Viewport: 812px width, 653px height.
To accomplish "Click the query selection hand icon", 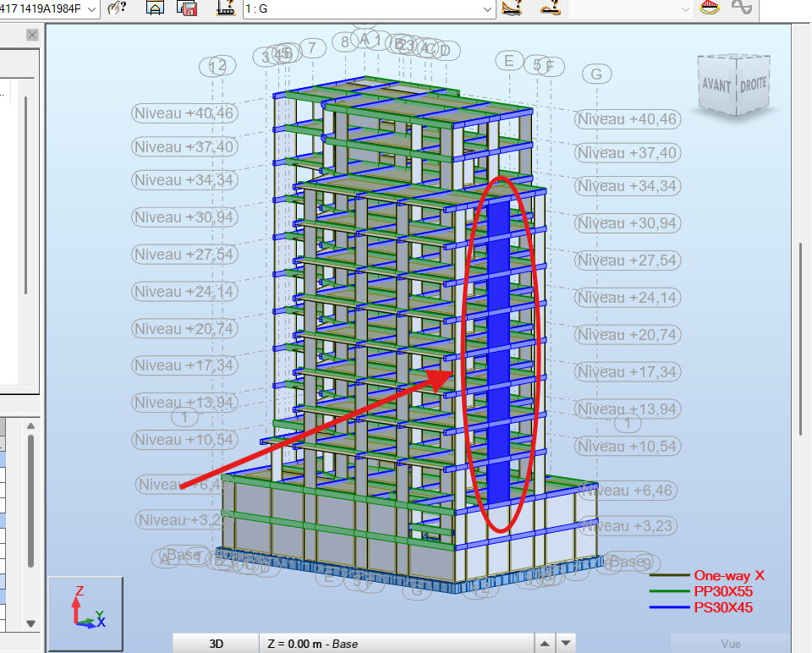I will [118, 8].
